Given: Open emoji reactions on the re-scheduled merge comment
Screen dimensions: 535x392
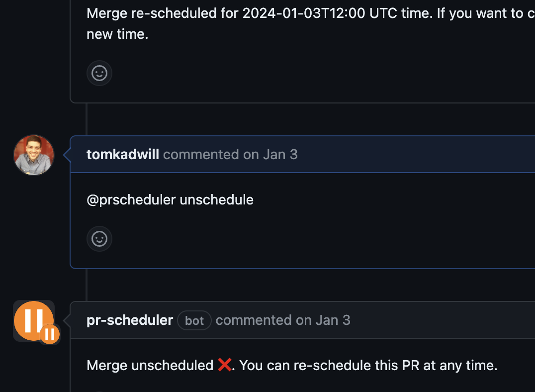Looking at the screenshot, I should [x=99, y=74].
